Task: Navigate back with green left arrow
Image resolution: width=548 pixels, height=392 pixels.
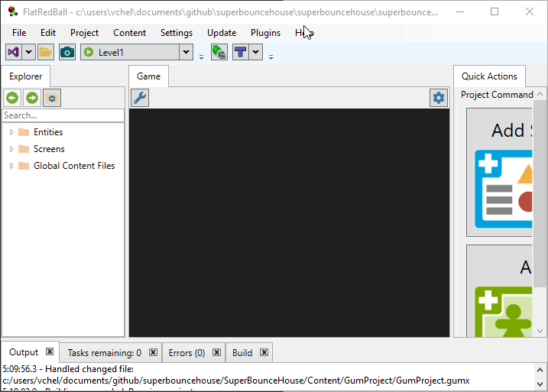Action: (12, 98)
